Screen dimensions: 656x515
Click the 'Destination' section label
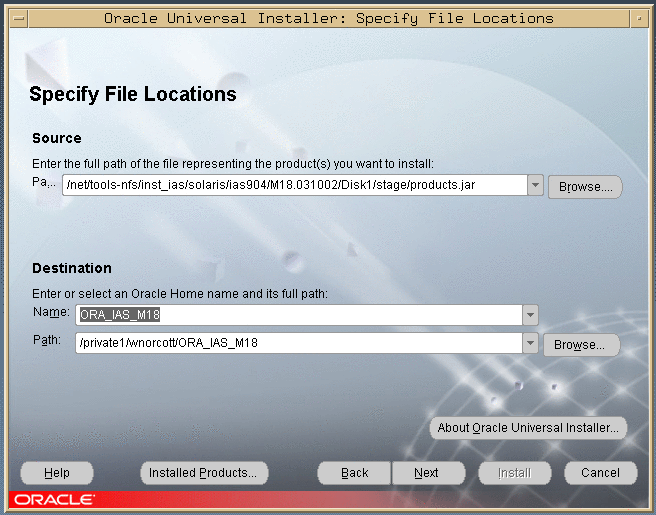72,268
